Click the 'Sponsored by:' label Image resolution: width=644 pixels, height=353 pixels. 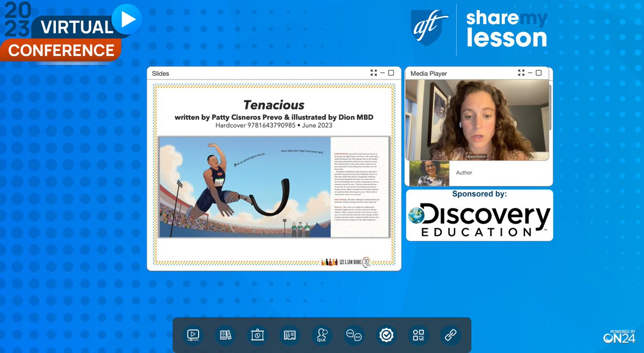(x=479, y=194)
